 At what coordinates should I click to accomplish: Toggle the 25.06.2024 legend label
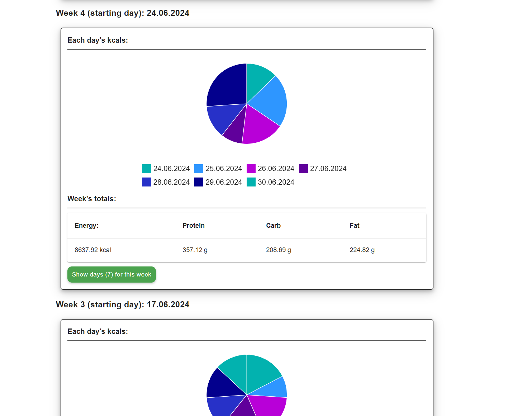(x=223, y=169)
